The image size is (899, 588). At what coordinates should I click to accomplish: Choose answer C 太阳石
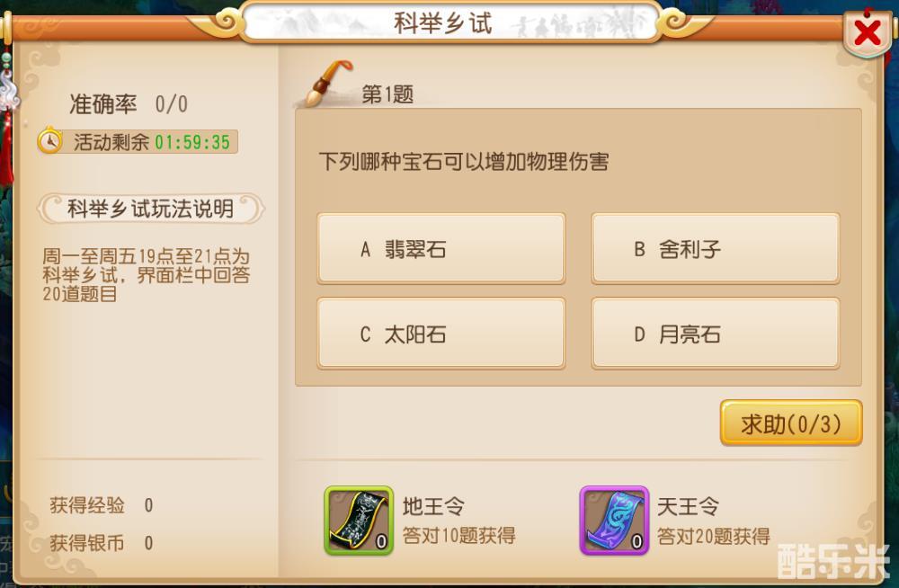click(x=441, y=334)
